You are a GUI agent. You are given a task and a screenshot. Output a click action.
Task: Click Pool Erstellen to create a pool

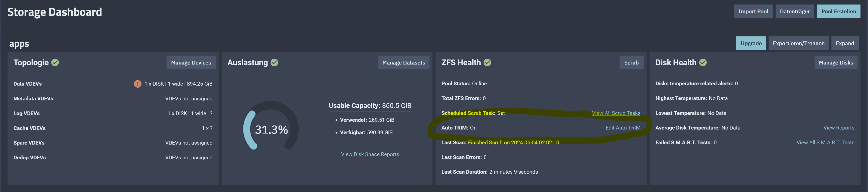pos(838,11)
